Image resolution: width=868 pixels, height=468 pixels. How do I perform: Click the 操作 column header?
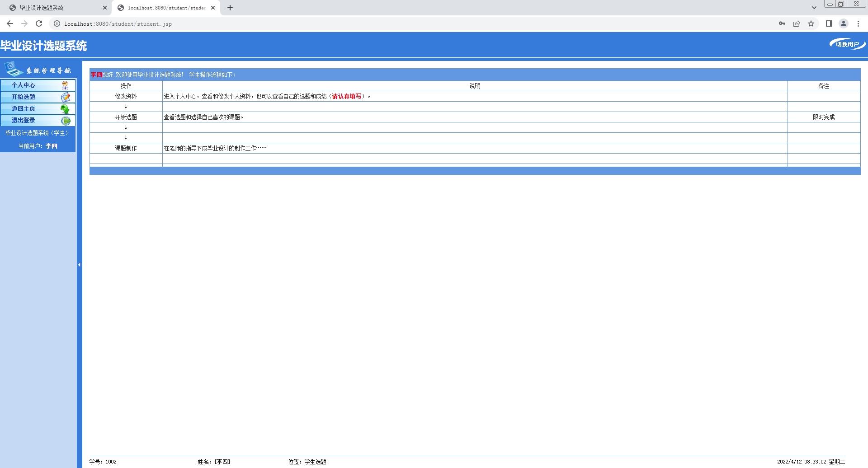(x=126, y=86)
